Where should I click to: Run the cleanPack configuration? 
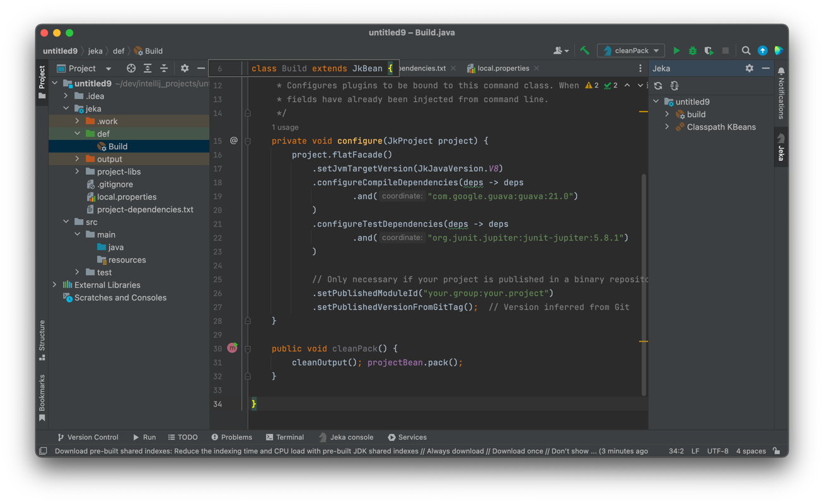pyautogui.click(x=676, y=50)
